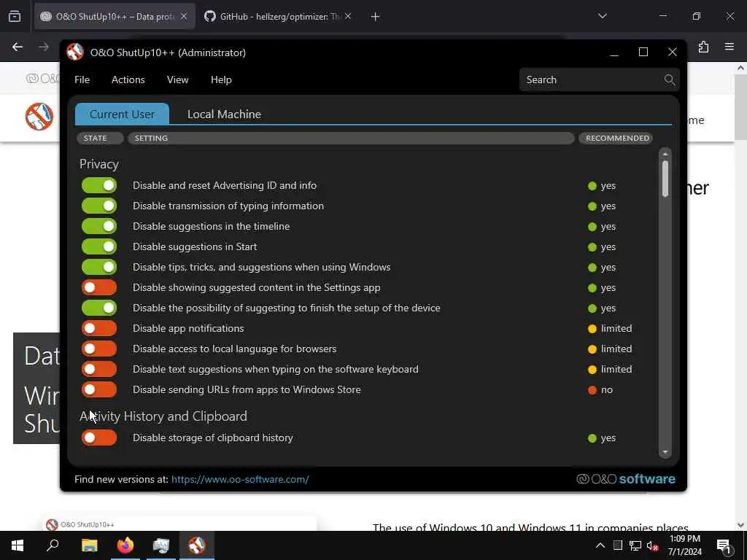Enable Disable storage of clipboard history
This screenshot has width=747, height=560.
pyautogui.click(x=99, y=438)
